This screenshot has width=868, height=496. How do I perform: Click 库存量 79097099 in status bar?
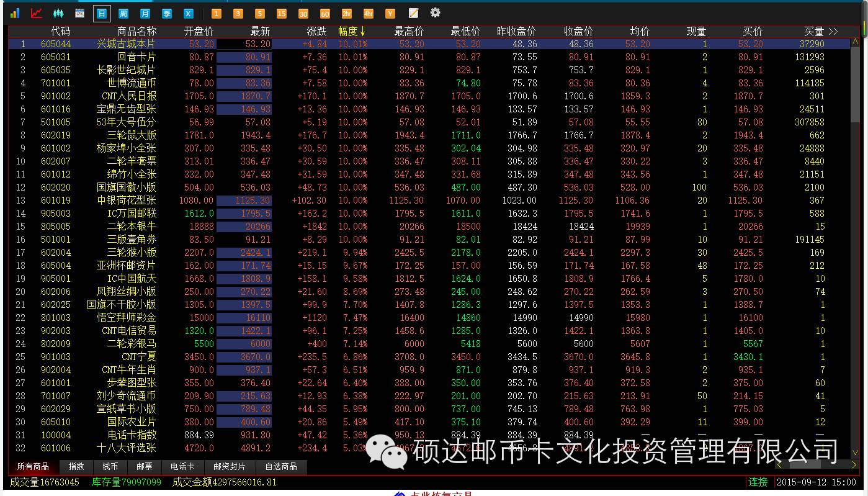[127, 482]
